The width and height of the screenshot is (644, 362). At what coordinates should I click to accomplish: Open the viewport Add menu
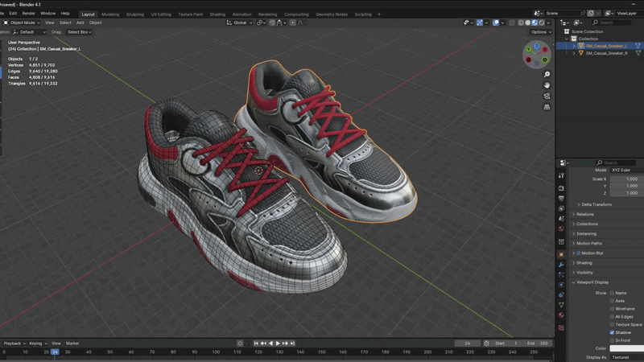click(80, 23)
